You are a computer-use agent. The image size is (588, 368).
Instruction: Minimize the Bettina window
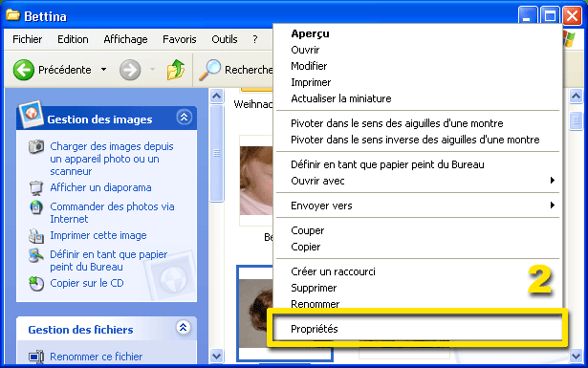(527, 16)
